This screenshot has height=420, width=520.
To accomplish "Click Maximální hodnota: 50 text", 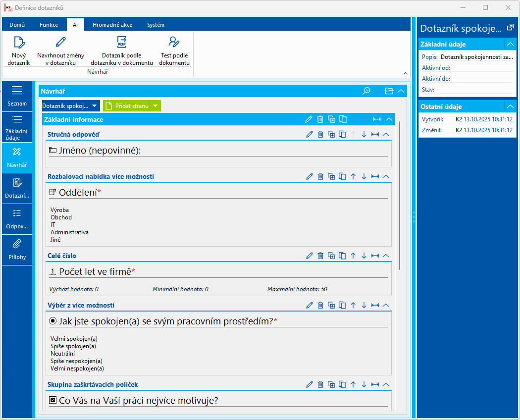I will click(x=297, y=289).
